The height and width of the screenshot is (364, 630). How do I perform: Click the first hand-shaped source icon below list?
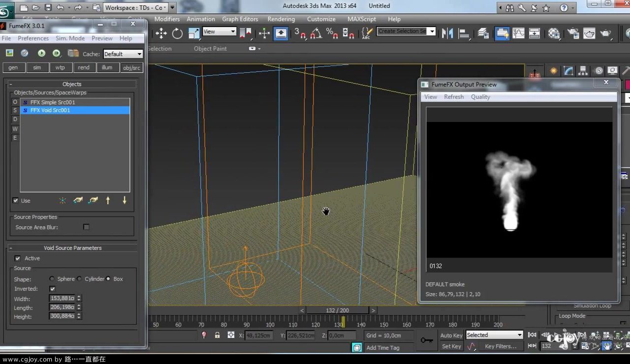click(x=78, y=200)
